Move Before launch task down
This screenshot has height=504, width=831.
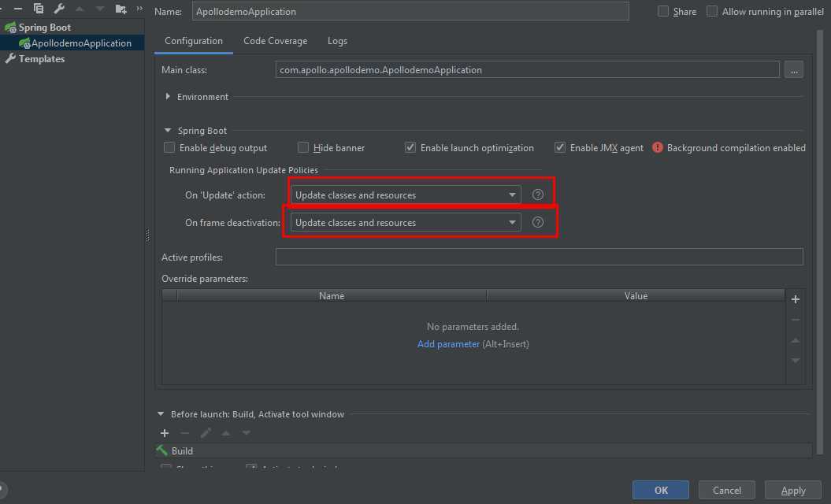pos(246,433)
